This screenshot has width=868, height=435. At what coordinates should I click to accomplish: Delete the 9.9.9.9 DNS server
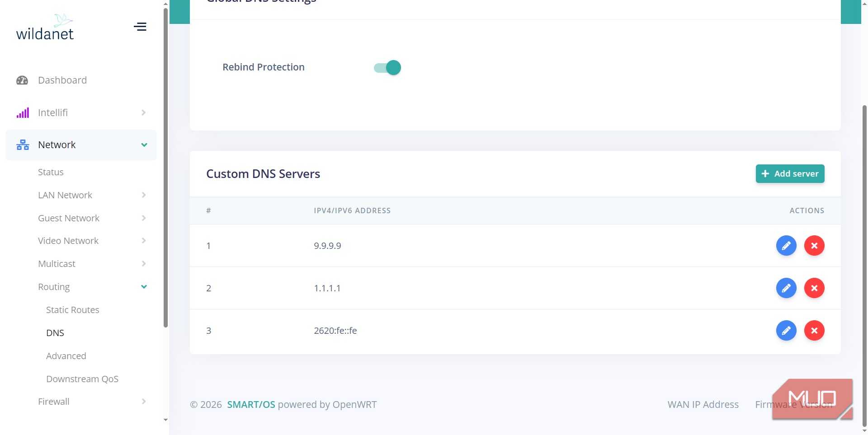(x=814, y=246)
